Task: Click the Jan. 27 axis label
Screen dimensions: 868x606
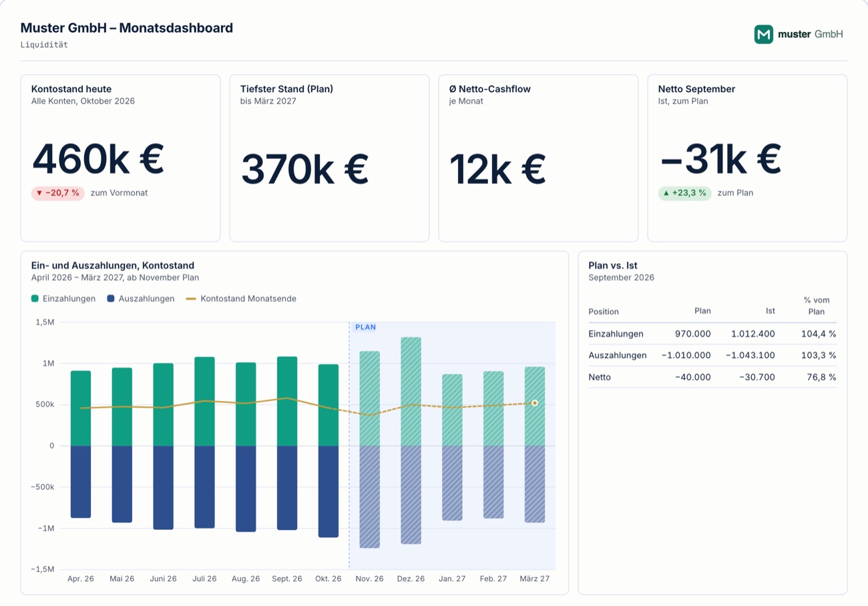Action: pyautogui.click(x=452, y=579)
